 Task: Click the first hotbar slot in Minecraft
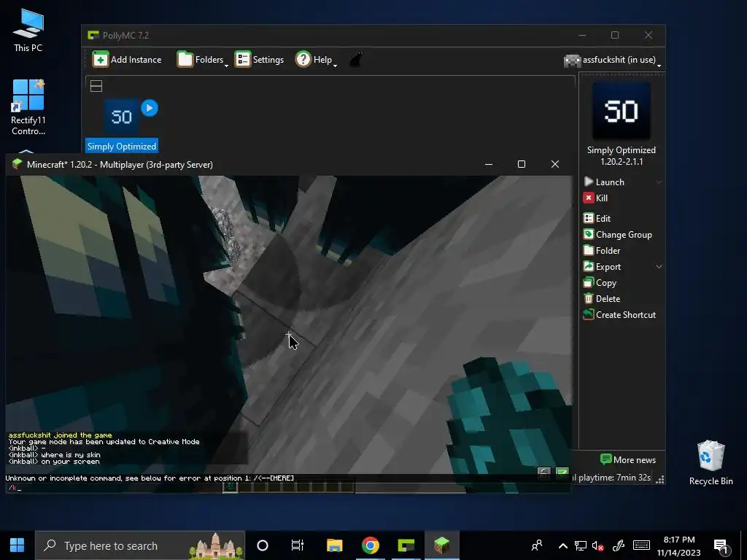pos(230,486)
